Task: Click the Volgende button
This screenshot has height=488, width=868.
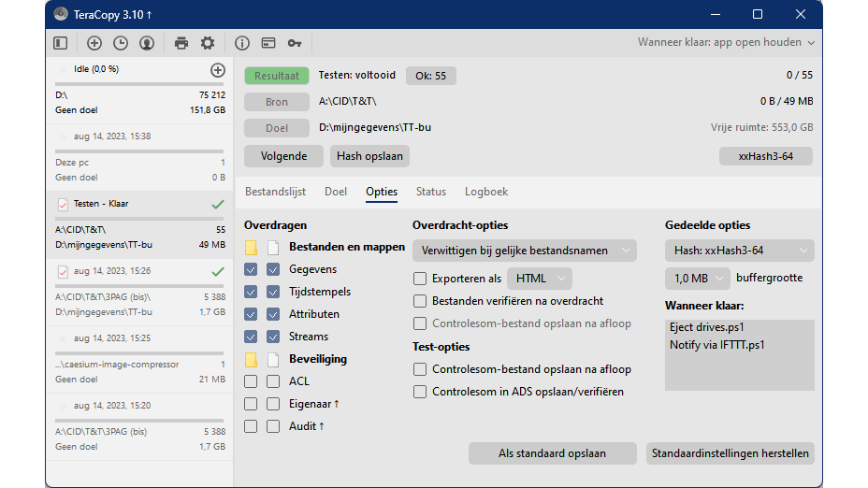Action: [x=283, y=156]
